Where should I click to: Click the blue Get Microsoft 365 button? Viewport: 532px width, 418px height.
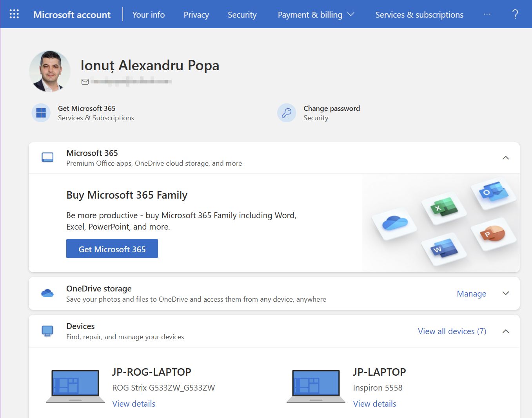[x=112, y=249]
